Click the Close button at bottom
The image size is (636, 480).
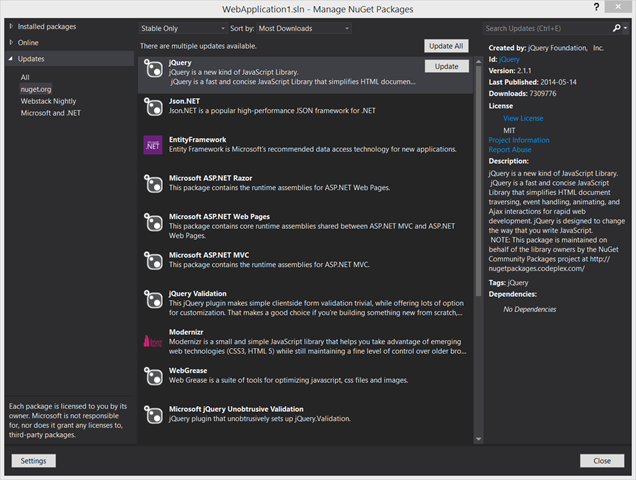602,461
